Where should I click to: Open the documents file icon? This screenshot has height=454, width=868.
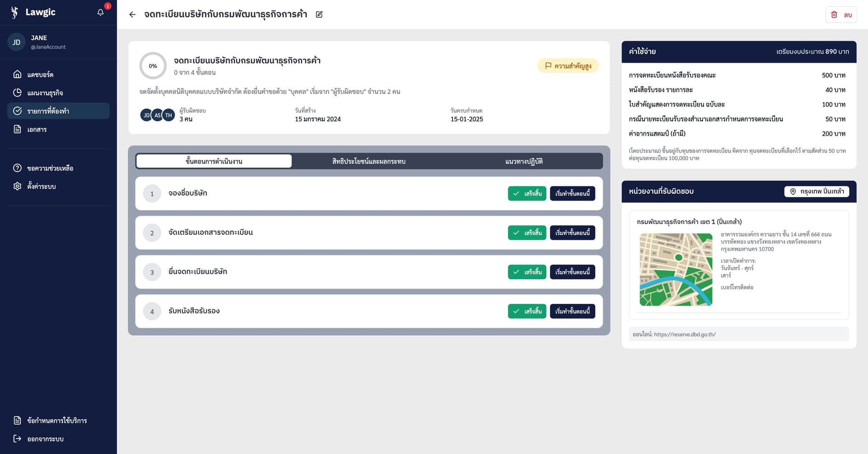(17, 130)
